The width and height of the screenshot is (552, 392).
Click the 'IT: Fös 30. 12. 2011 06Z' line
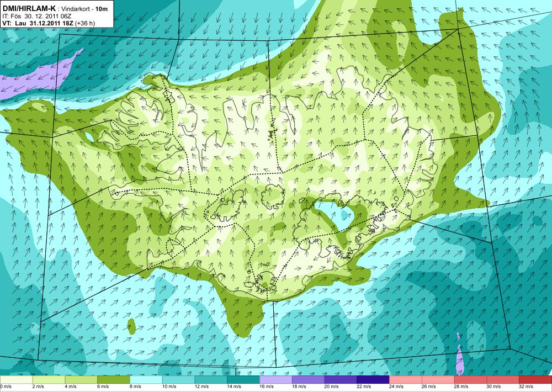tap(38, 16)
